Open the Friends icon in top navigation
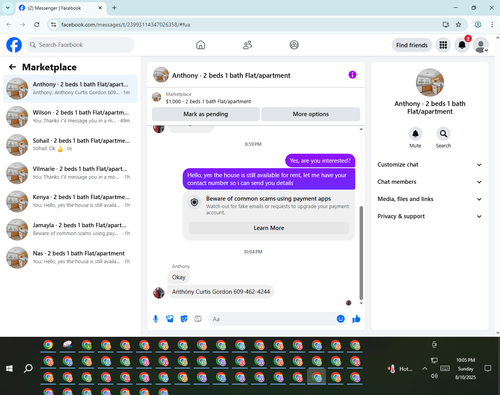The height and width of the screenshot is (395, 500). click(x=247, y=45)
